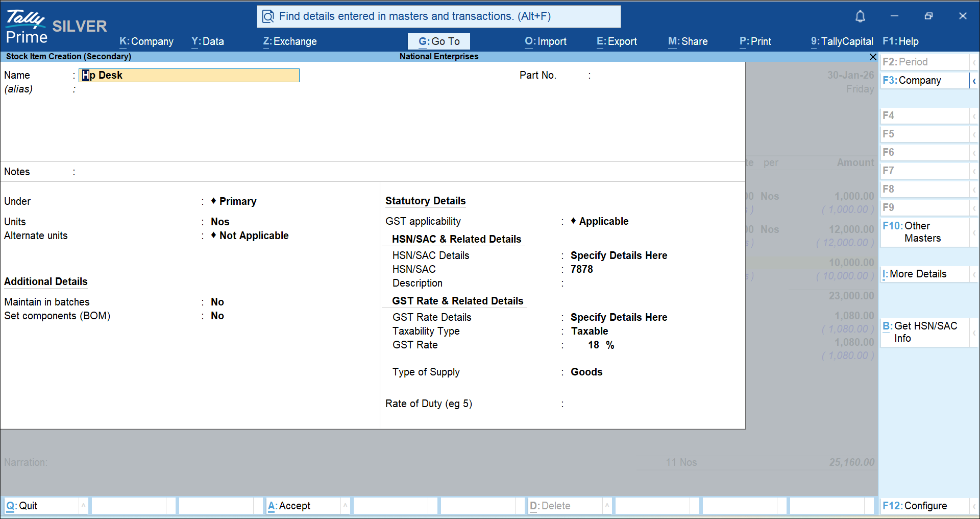
Task: Open the Go To menu
Action: coord(438,41)
